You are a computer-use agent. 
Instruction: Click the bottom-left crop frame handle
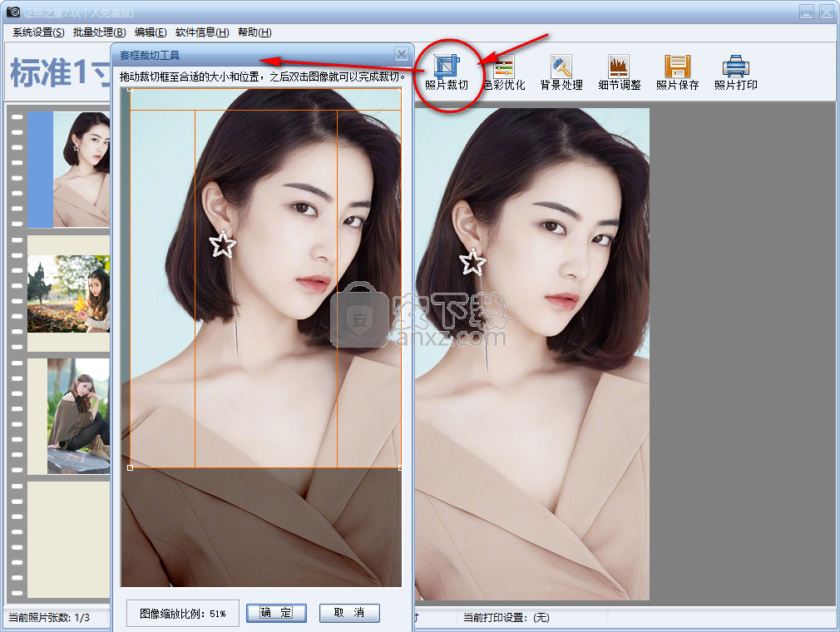tap(131, 467)
